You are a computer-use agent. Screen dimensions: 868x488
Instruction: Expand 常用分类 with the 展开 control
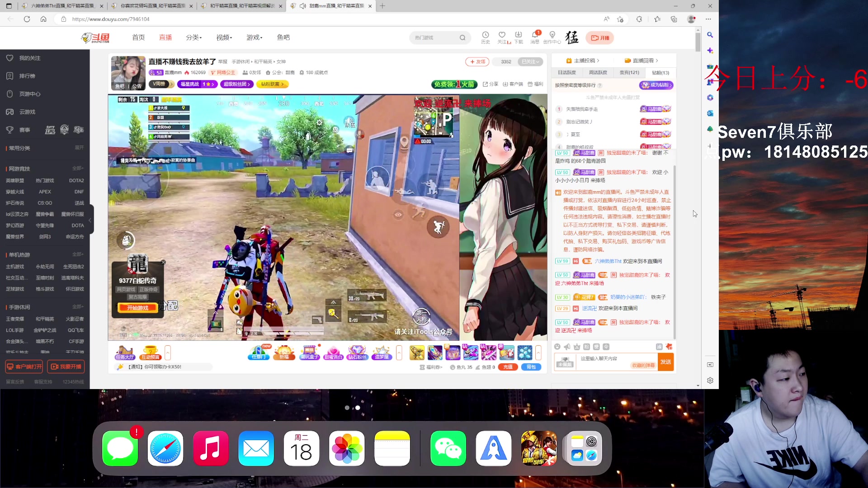[x=79, y=148]
